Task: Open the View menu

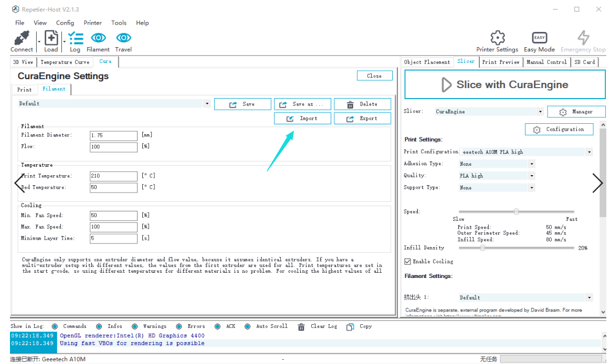Action: pyautogui.click(x=40, y=23)
